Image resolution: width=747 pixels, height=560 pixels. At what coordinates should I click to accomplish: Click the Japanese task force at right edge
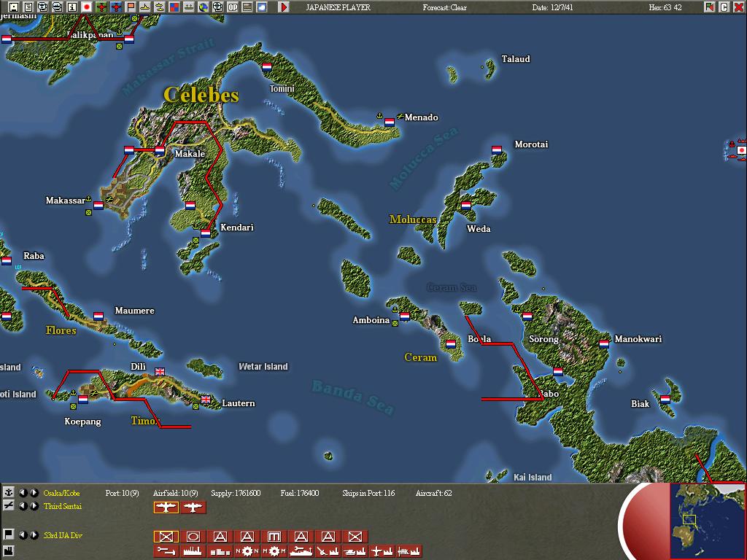(741, 150)
